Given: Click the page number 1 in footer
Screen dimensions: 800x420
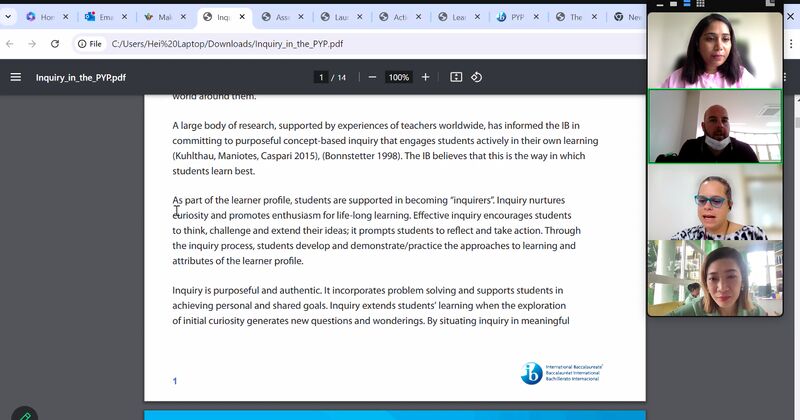Looking at the screenshot, I should tap(174, 381).
